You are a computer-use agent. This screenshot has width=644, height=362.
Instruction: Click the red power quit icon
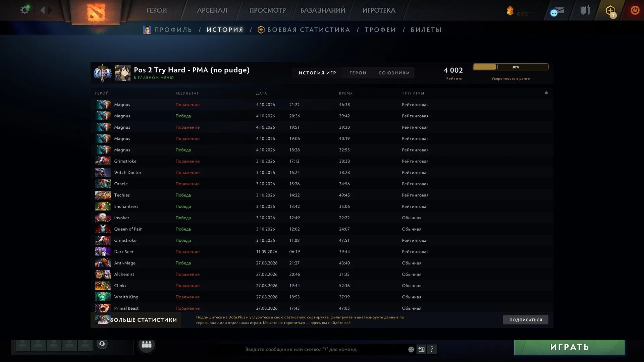pos(635,10)
